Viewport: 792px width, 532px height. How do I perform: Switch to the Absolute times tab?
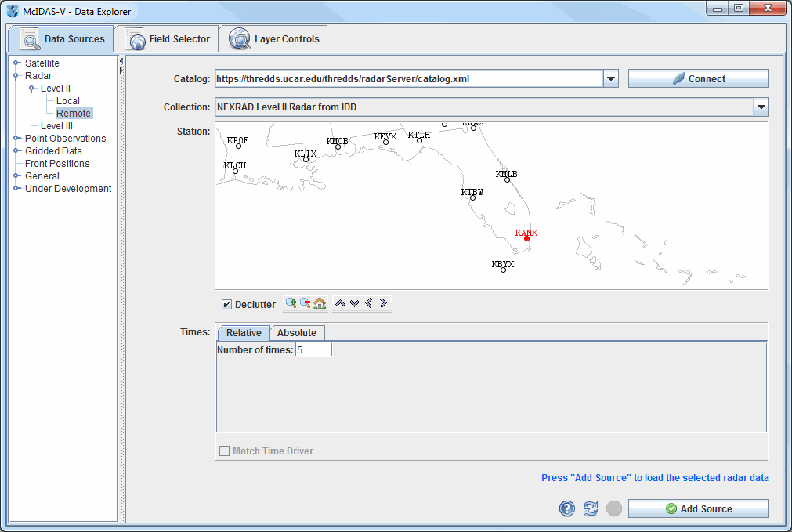pyautogui.click(x=297, y=333)
